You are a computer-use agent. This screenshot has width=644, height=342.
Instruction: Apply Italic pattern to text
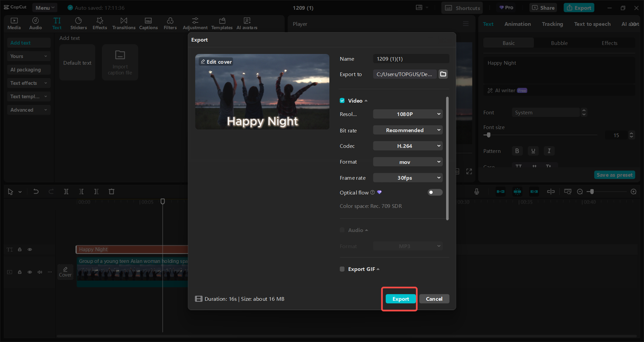coord(549,151)
